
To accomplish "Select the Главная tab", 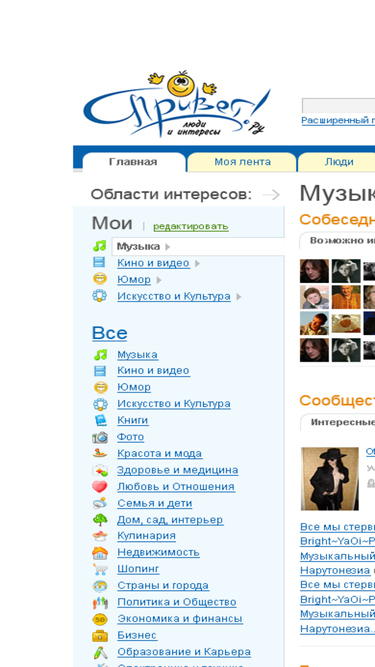I will [x=133, y=162].
